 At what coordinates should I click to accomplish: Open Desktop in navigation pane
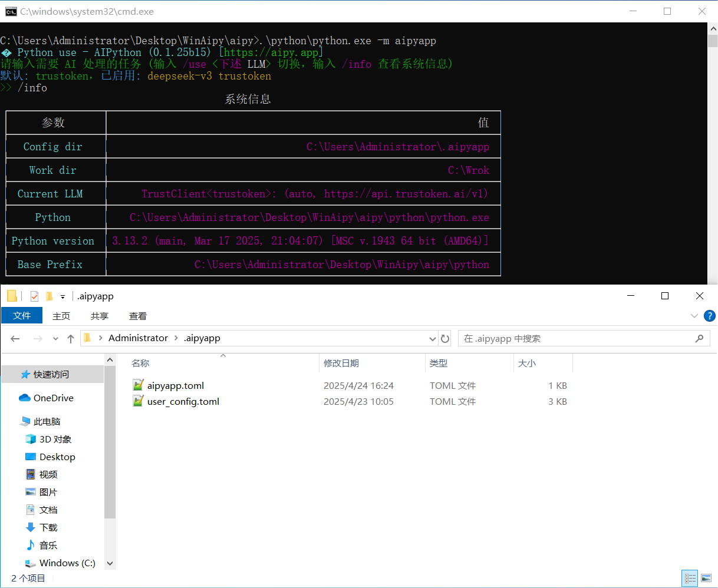point(57,457)
